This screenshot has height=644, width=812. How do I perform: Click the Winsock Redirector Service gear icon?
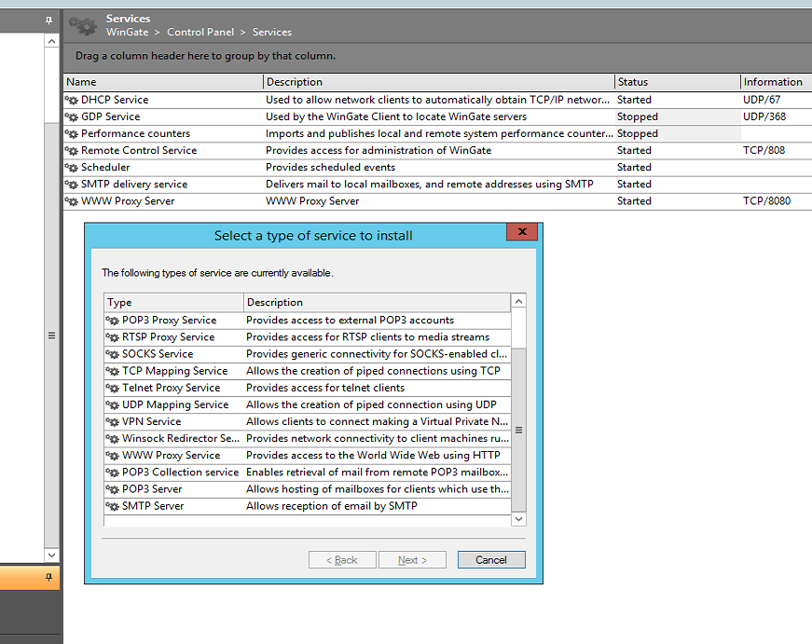click(113, 438)
